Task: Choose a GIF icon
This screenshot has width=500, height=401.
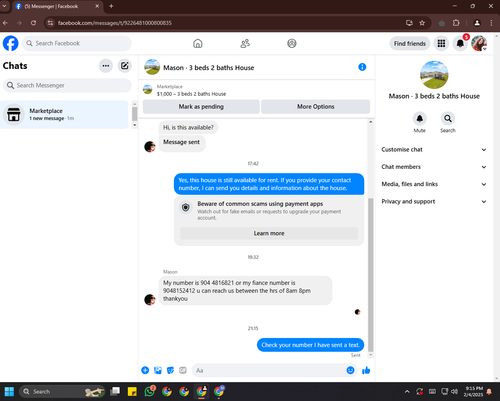Action: pyautogui.click(x=183, y=370)
